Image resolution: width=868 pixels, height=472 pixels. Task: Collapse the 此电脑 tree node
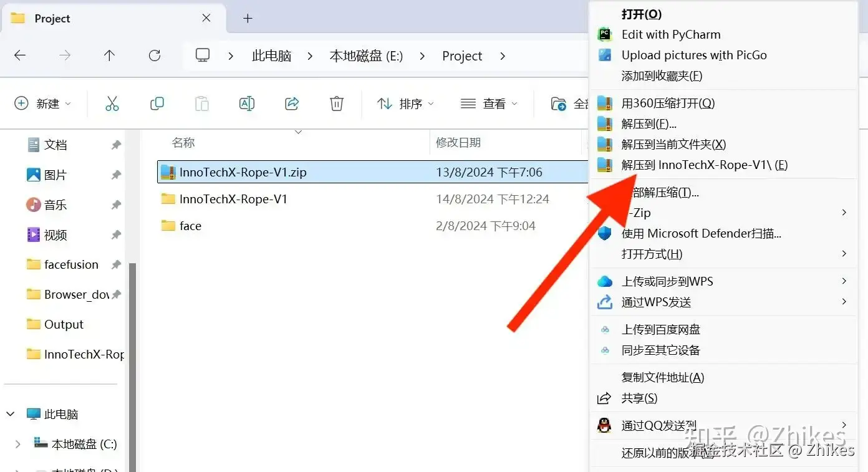pos(11,414)
